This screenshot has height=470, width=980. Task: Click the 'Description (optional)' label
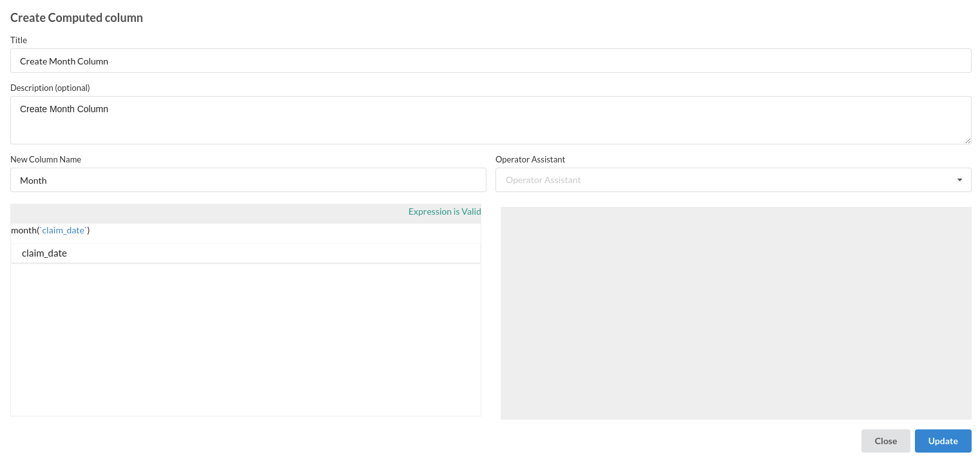pyautogui.click(x=50, y=88)
